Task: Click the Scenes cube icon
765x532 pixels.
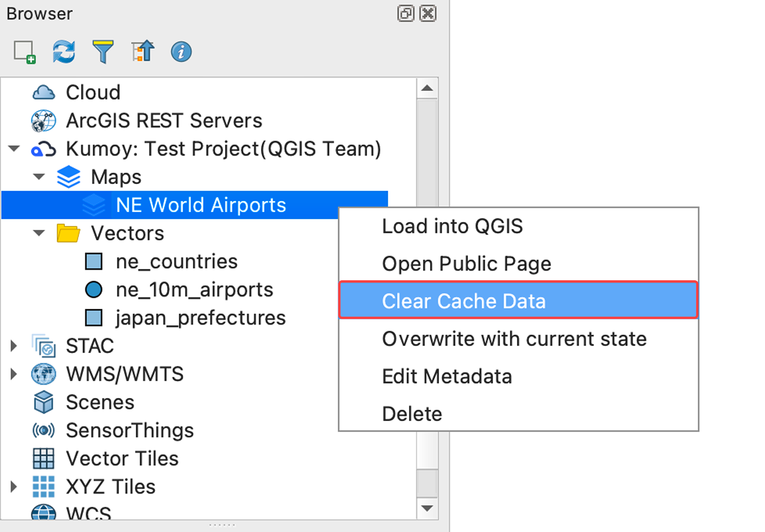Action: pyautogui.click(x=44, y=402)
